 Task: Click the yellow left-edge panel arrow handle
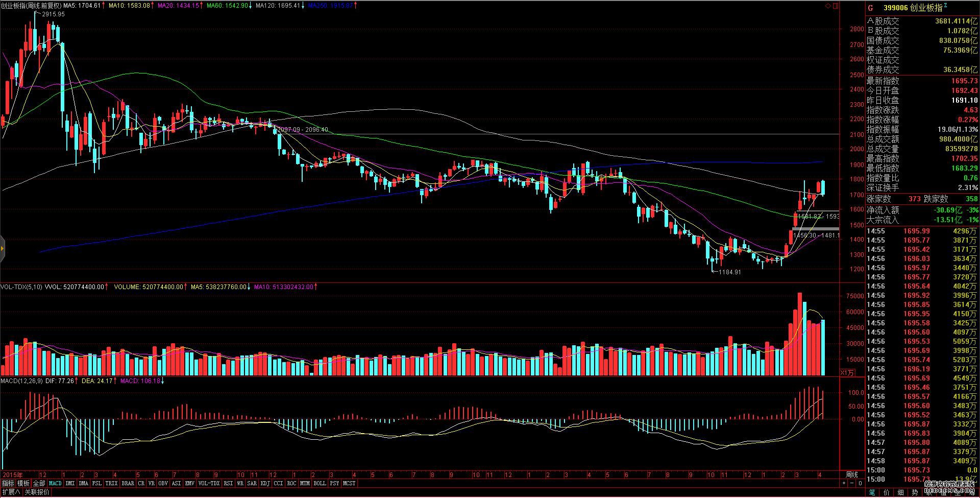coord(2,249)
